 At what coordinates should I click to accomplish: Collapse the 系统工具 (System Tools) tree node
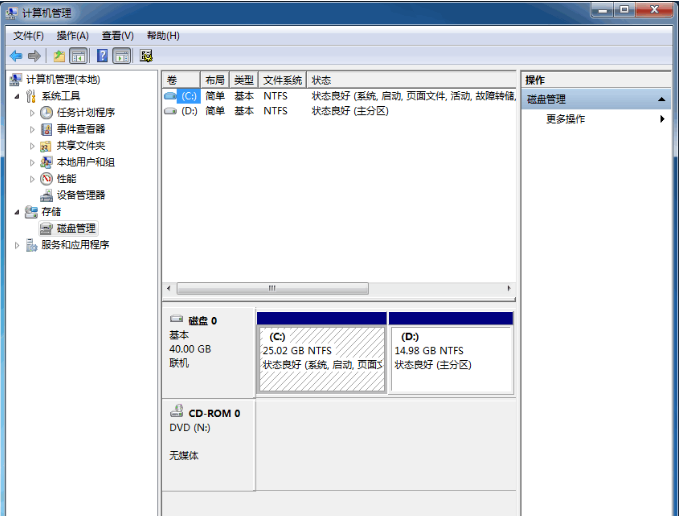pyautogui.click(x=17, y=97)
